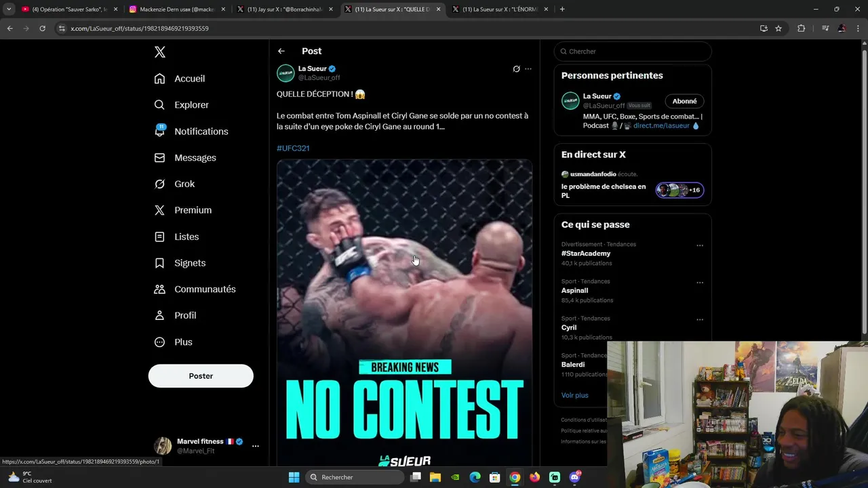Click Voir plus under trends
Image resolution: width=868 pixels, height=488 pixels.
pyautogui.click(x=574, y=395)
